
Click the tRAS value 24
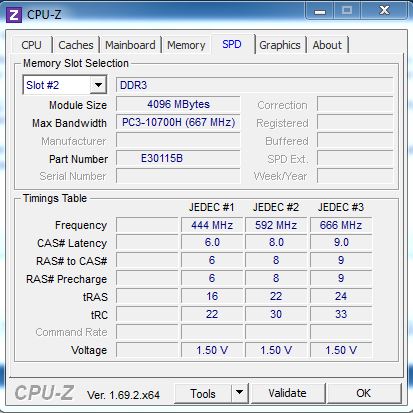pos(341,296)
